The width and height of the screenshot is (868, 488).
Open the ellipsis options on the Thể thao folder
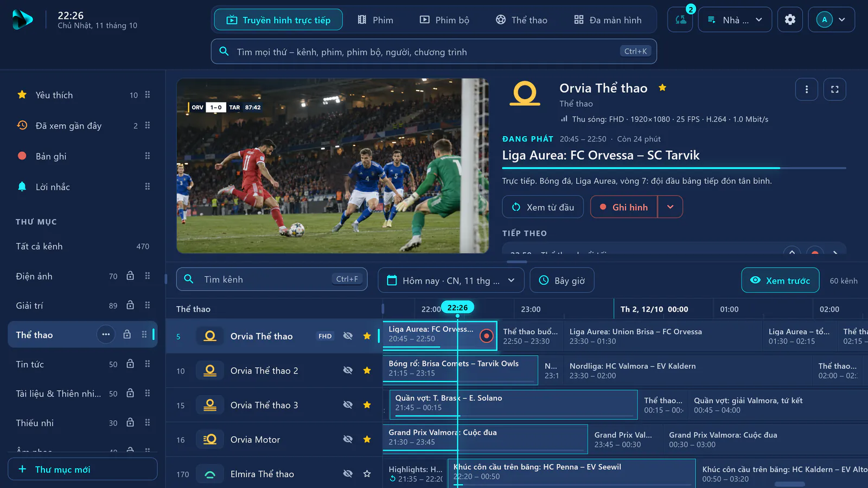(106, 335)
